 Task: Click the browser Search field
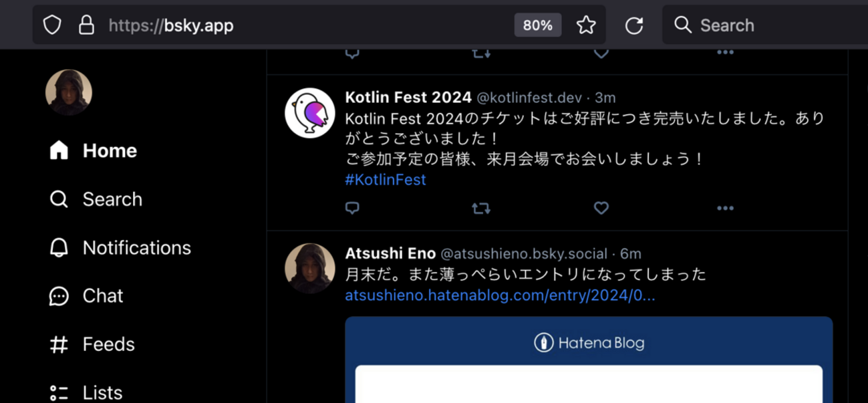click(x=768, y=25)
